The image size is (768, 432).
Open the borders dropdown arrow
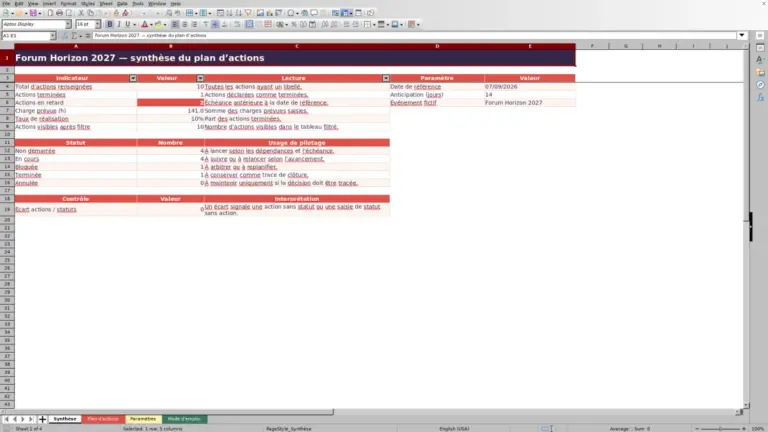tap(374, 24)
